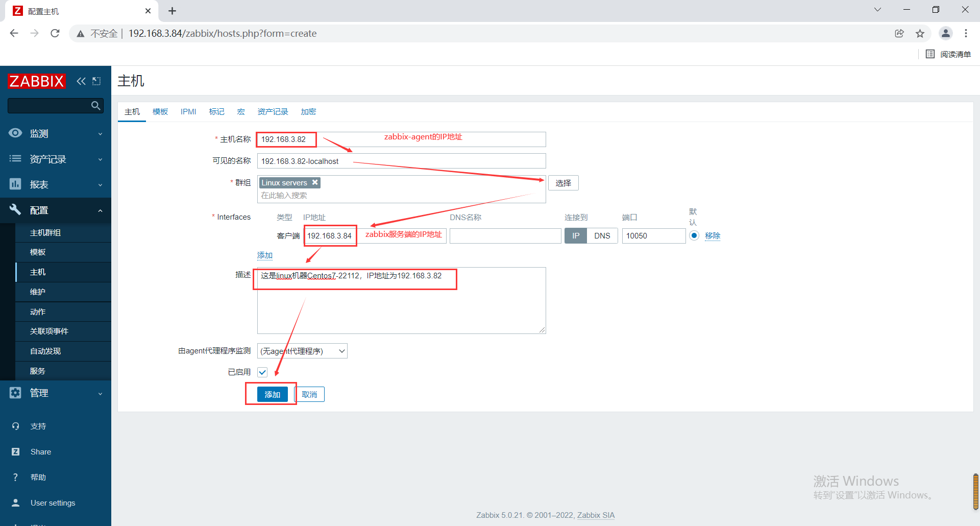Click the 选择 group button

(x=563, y=183)
